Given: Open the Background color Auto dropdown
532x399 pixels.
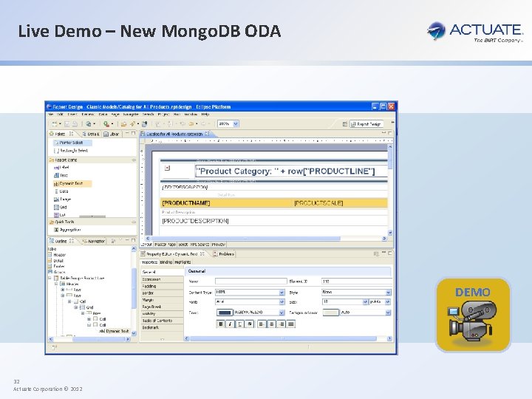Looking at the screenshot, I should [x=388, y=313].
